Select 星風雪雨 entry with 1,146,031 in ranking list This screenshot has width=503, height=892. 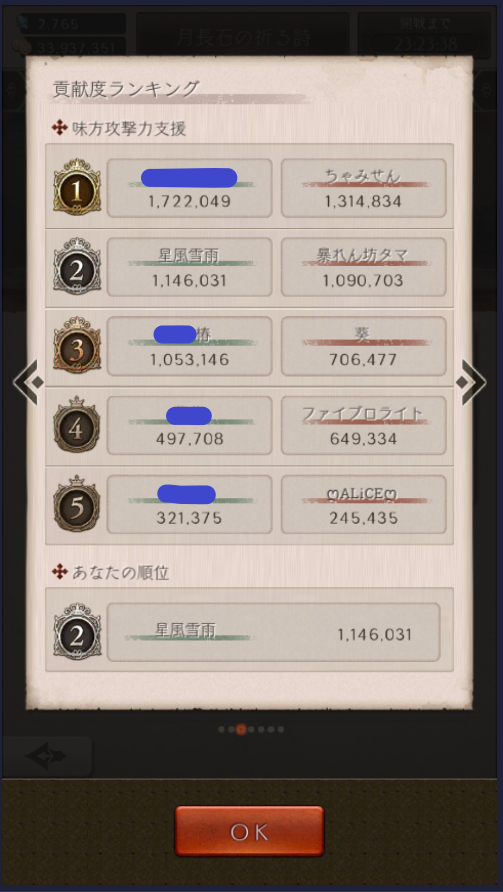(x=189, y=267)
